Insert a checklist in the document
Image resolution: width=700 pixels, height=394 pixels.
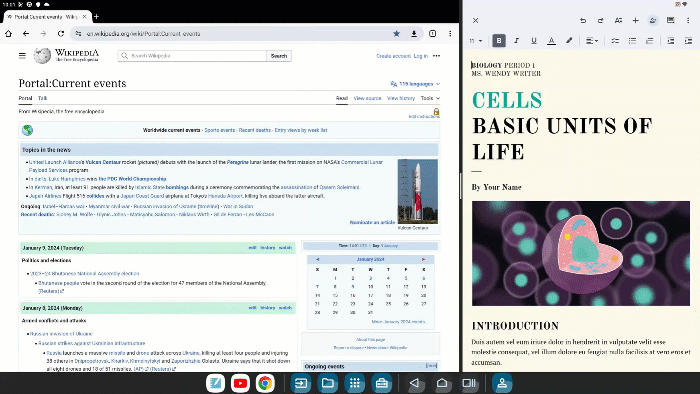coord(615,41)
